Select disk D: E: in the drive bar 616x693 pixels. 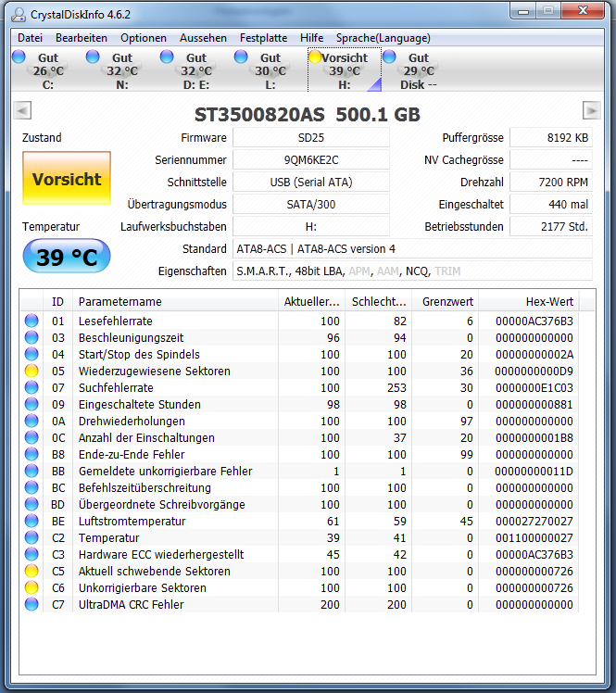(196, 70)
